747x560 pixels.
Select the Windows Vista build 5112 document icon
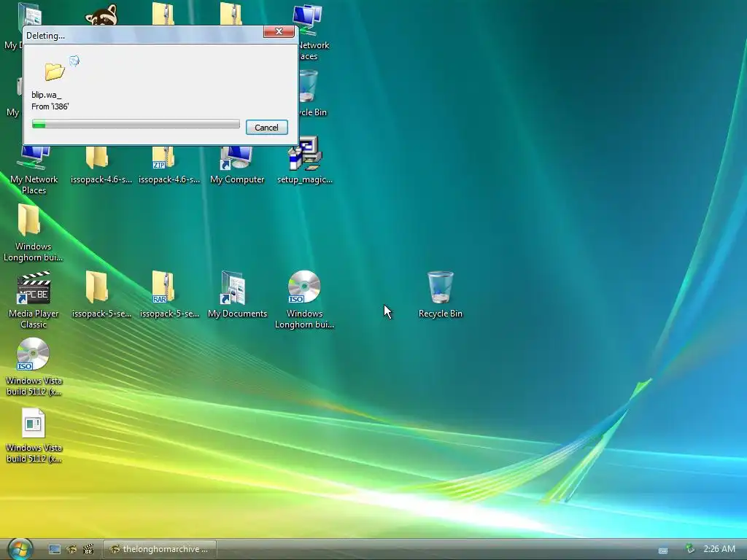(34, 435)
